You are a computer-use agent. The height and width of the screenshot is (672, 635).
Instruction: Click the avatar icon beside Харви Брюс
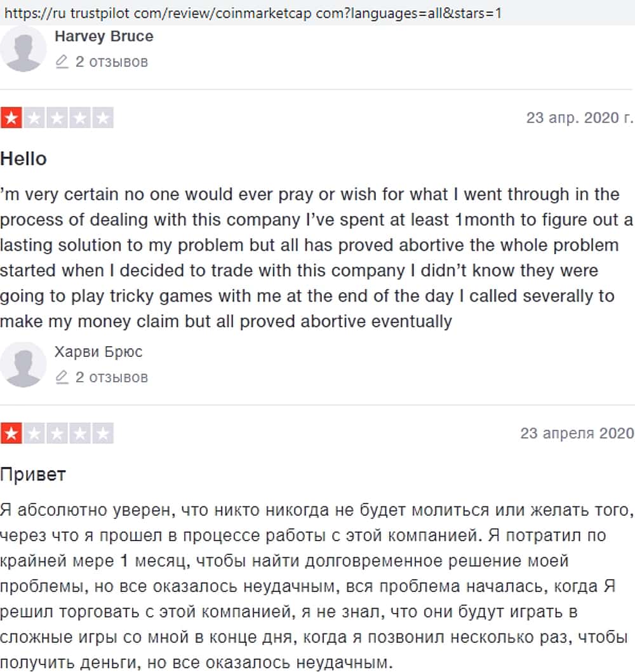(23, 365)
